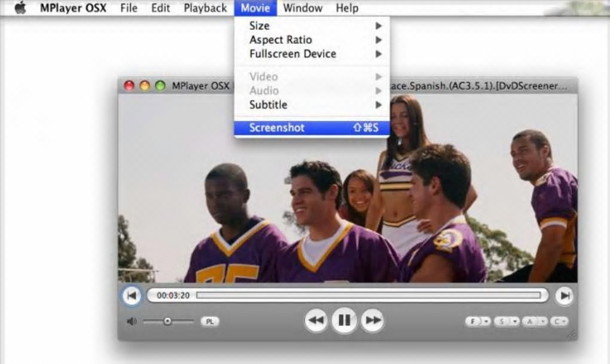
Task: Open the Edit menu
Action: pos(160,8)
